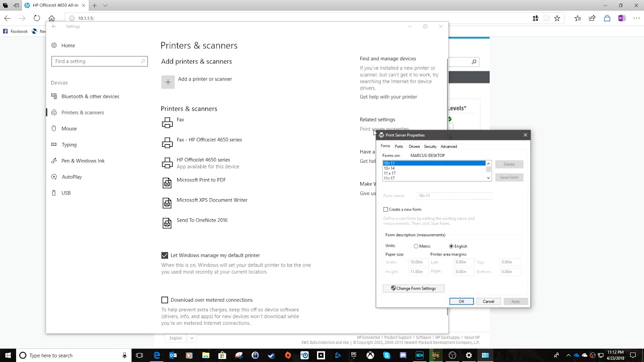Click forms list scroll up arrow
This screenshot has height=362, width=644.
(488, 164)
